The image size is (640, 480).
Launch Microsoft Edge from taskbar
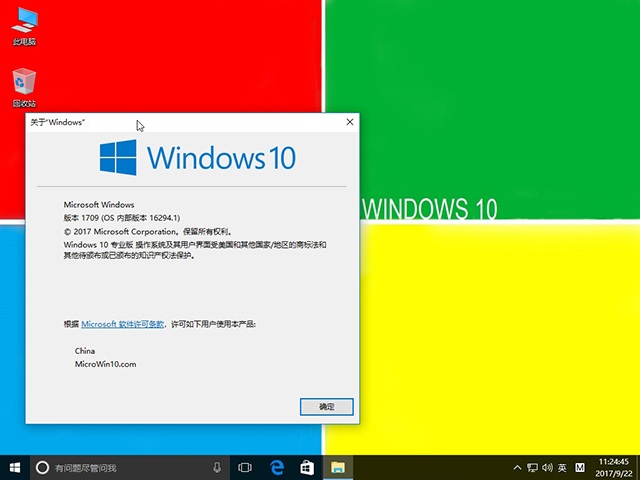[x=277, y=467]
